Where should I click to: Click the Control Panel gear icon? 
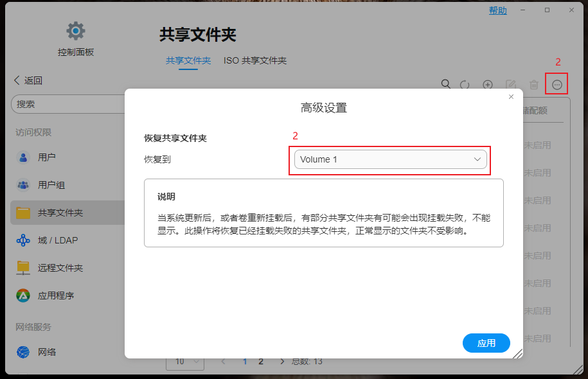click(x=76, y=31)
